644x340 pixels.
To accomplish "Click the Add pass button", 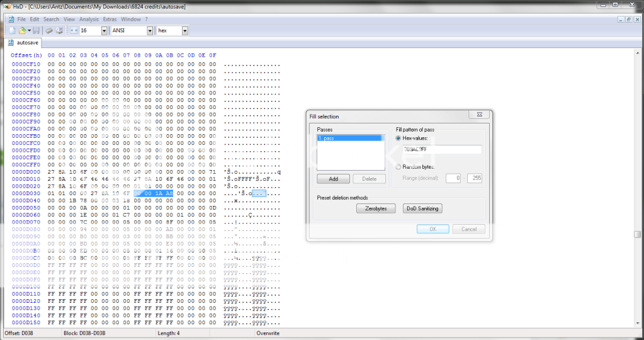I will [x=333, y=179].
